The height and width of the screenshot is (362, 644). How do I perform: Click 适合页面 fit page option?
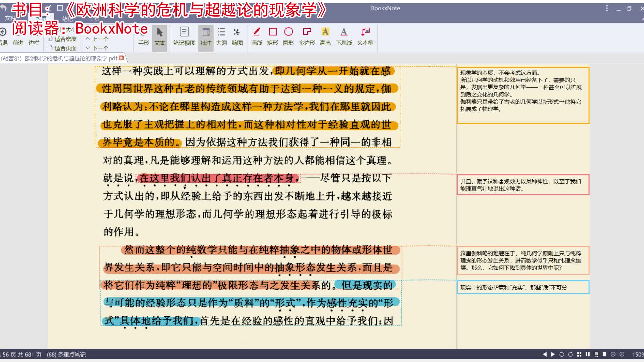(x=62, y=48)
